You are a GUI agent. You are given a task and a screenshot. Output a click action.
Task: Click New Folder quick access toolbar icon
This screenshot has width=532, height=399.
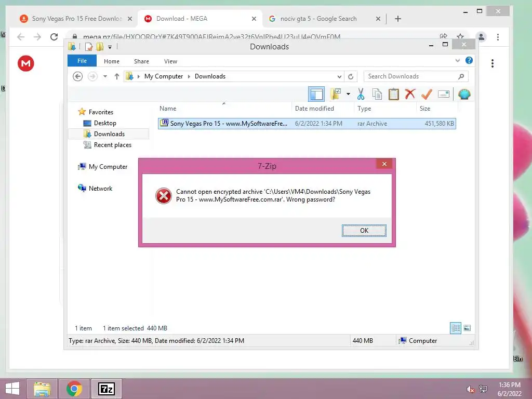(100, 47)
